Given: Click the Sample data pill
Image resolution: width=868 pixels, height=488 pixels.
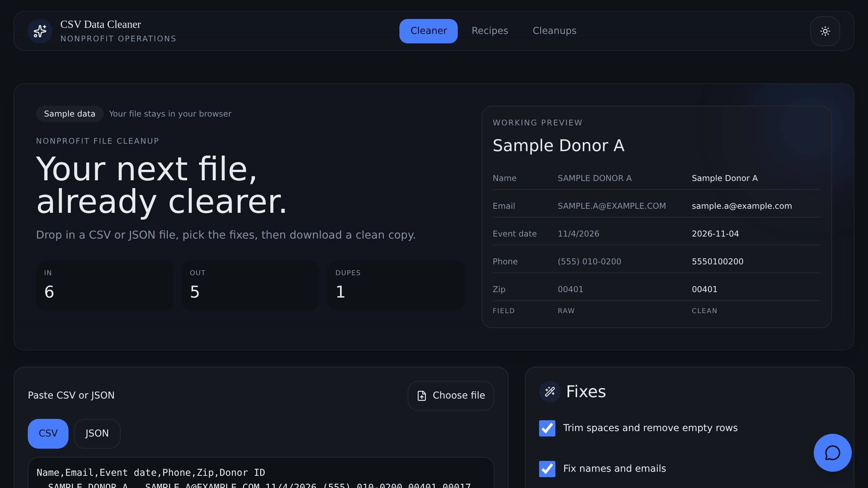Looking at the screenshot, I should click(70, 114).
